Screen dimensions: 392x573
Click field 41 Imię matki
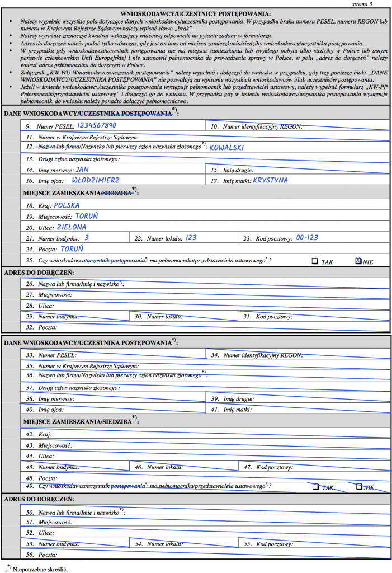[x=297, y=409]
